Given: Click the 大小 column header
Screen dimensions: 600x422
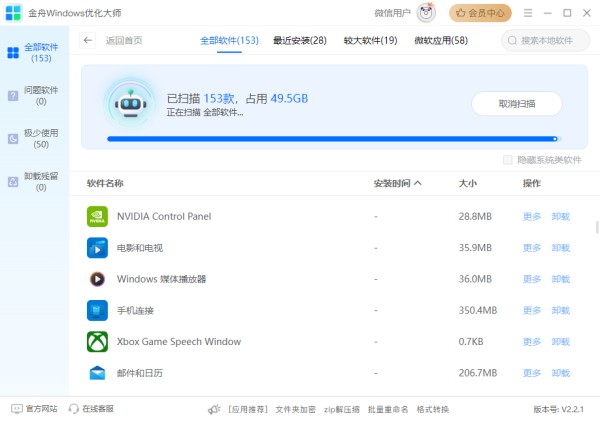Looking at the screenshot, I should tap(468, 184).
